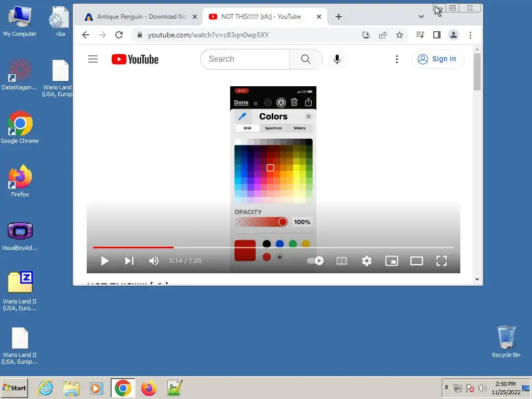Enable miniplayer mode

point(392,261)
